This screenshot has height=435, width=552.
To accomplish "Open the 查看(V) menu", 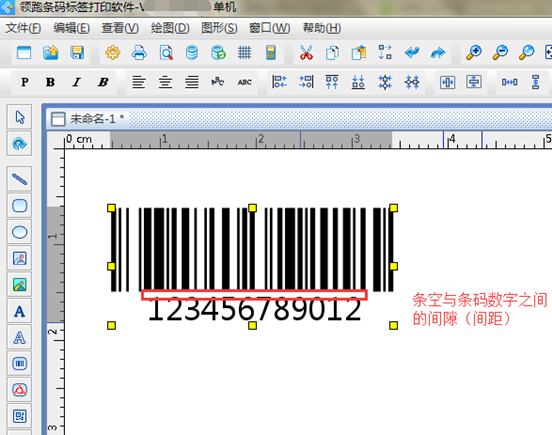I will point(120,28).
